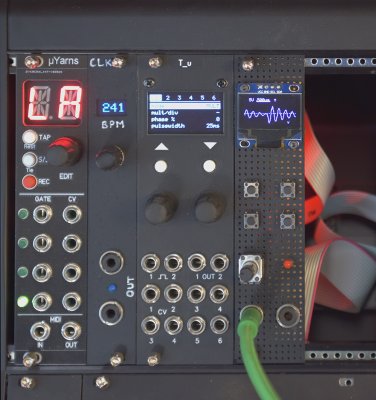Image resolution: width=376 pixels, height=400 pixels.
Task: Click the up arrow triangle on T_u
Action: (161, 146)
